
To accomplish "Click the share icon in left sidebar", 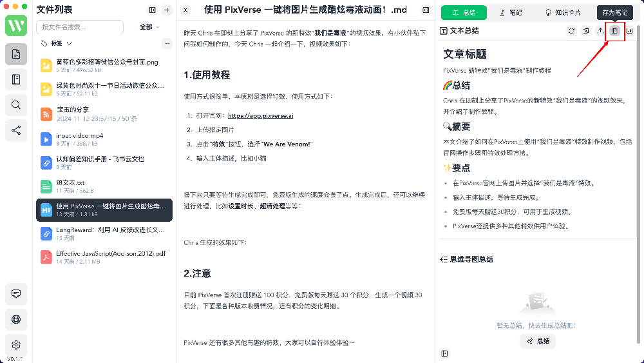I will coord(16,130).
